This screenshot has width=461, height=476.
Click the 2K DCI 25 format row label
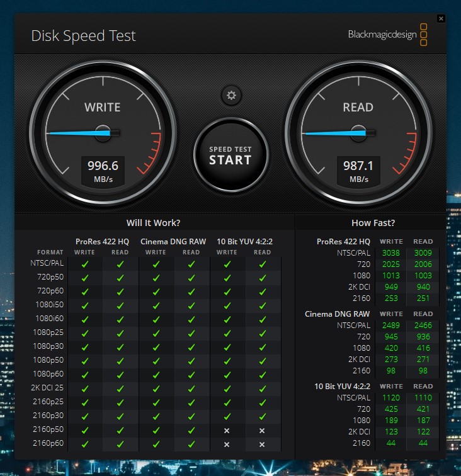pyautogui.click(x=47, y=388)
